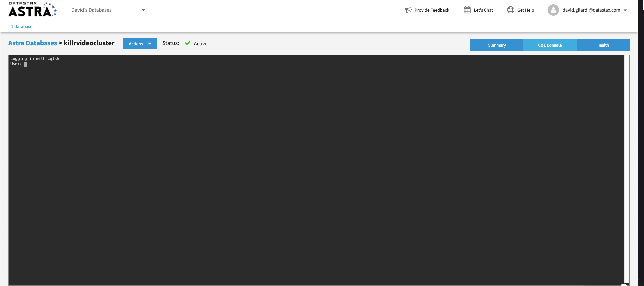This screenshot has width=644, height=286.
Task: Click the DataStax Astra logo
Action: click(x=33, y=9)
